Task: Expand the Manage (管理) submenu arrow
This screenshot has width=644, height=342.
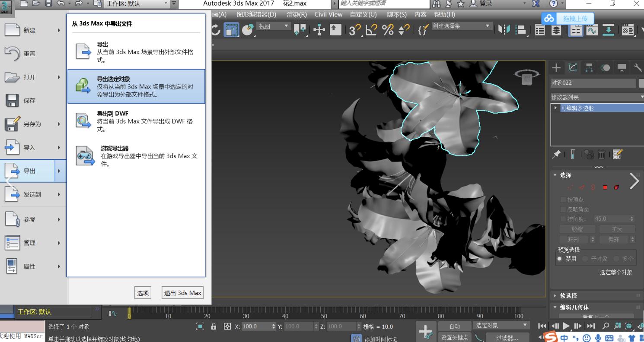Action: (59, 243)
